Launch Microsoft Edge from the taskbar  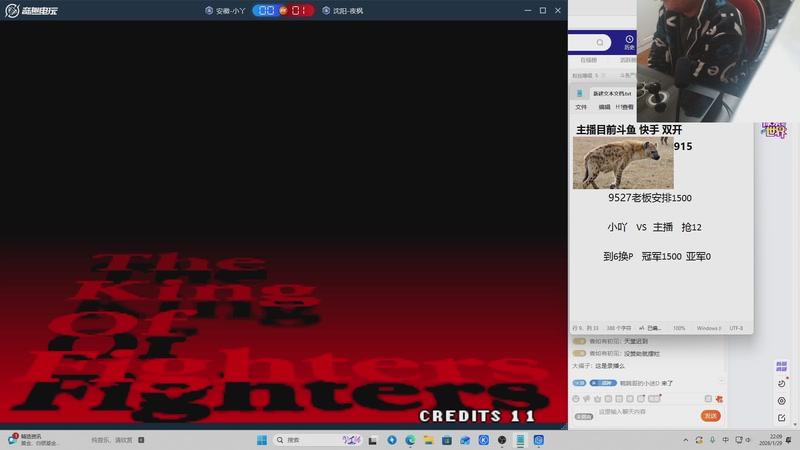tap(410, 440)
